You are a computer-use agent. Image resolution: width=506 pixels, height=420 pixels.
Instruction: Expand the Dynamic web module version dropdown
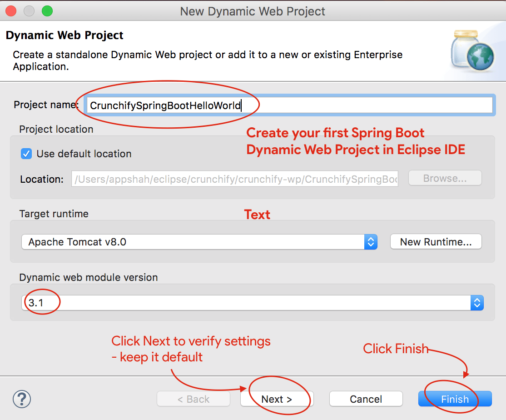(252, 303)
